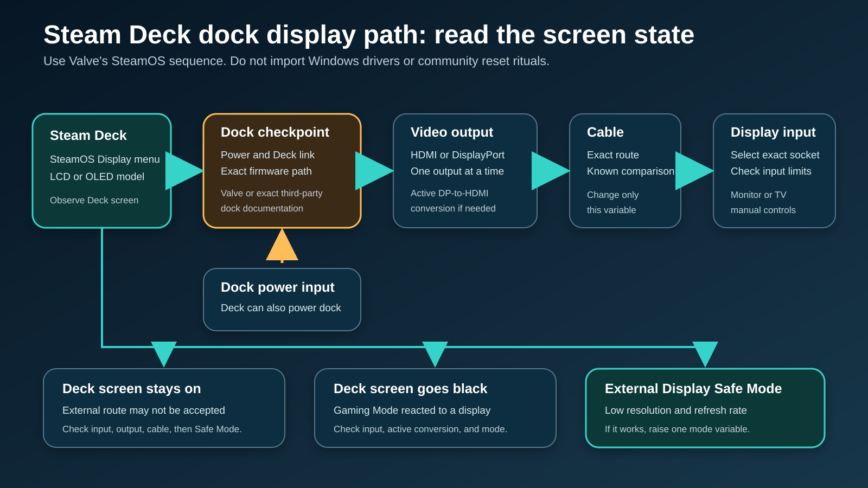Image resolution: width=868 pixels, height=488 pixels.
Task: Click 'Change only' text in Cable card
Action: coord(612,195)
